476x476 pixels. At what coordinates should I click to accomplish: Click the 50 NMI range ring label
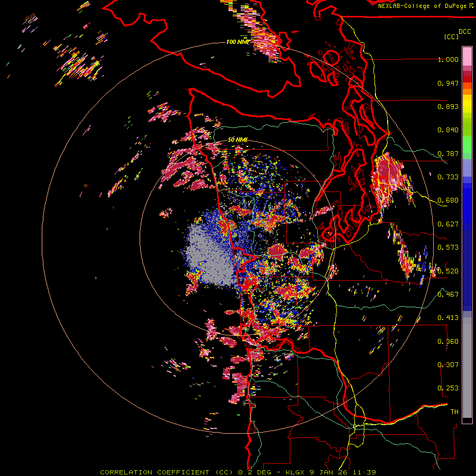(237, 140)
